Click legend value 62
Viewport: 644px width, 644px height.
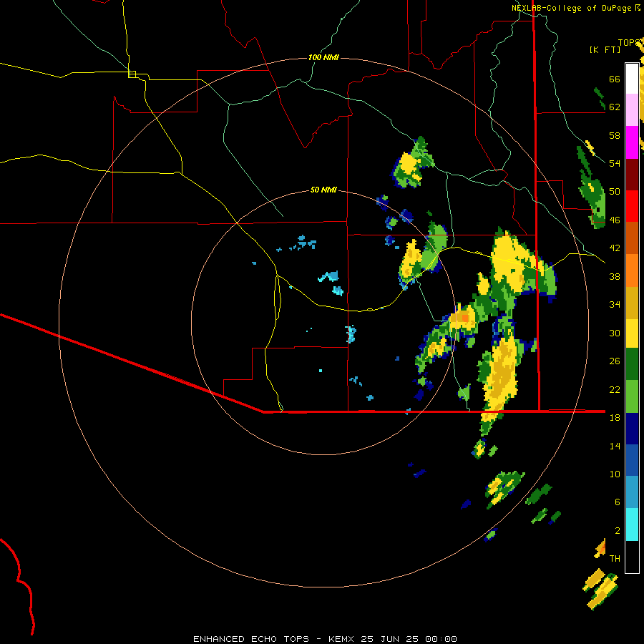615,107
